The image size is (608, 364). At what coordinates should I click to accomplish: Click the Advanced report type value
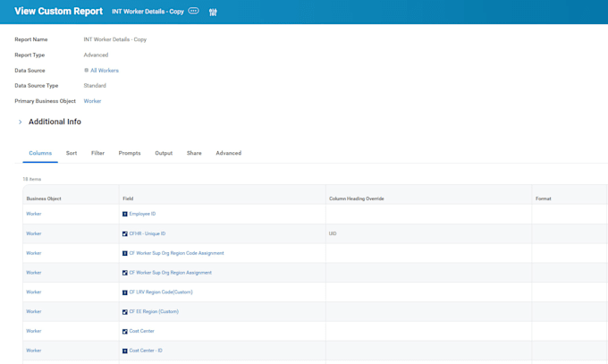[96, 55]
